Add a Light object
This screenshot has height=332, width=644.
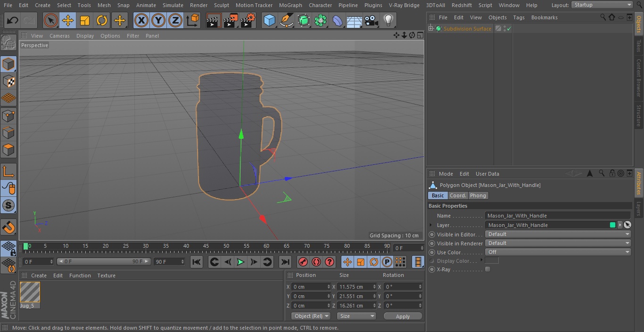coord(388,21)
